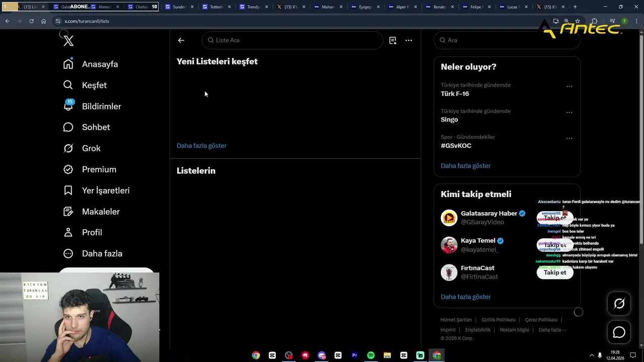Open Profil from the sidebar

tap(83, 232)
